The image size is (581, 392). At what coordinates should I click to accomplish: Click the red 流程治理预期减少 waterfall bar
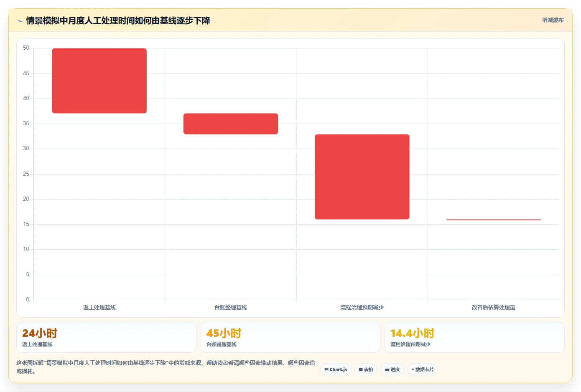362,177
